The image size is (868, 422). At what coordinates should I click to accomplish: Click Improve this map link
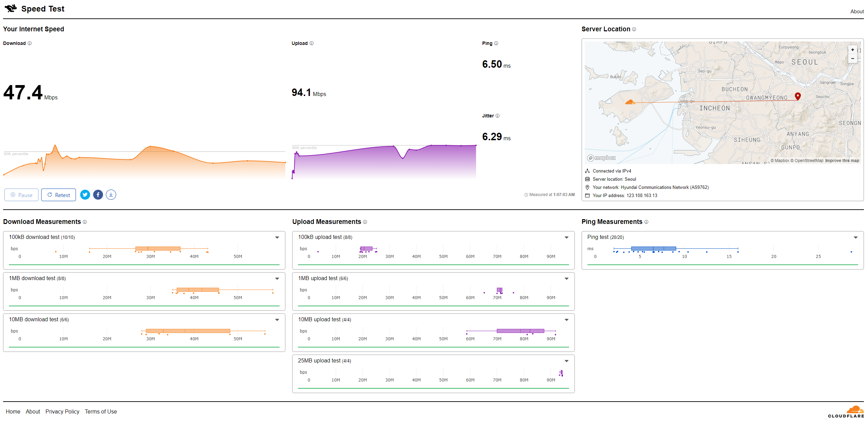point(842,161)
